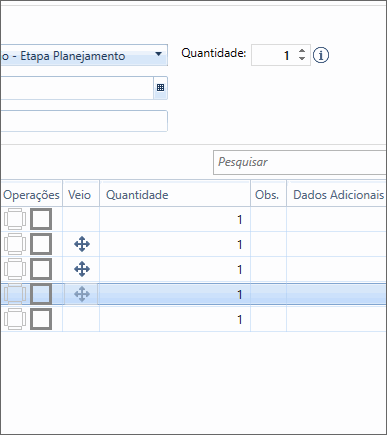Focus the Pesquisar search field
This screenshot has width=387, height=435.
click(x=300, y=162)
